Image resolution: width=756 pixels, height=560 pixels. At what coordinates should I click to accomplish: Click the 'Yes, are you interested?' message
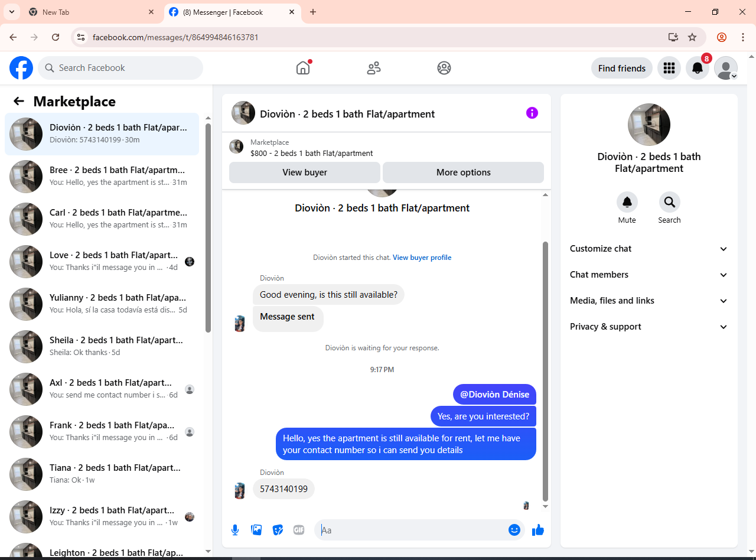(484, 416)
